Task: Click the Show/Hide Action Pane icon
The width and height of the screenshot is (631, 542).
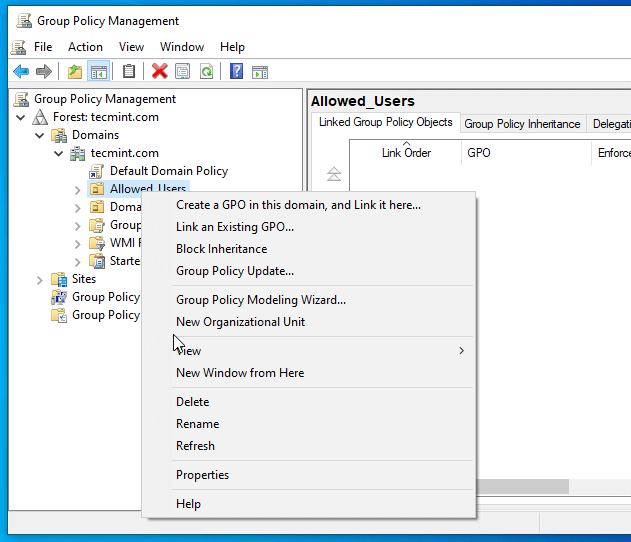Action: click(260, 71)
